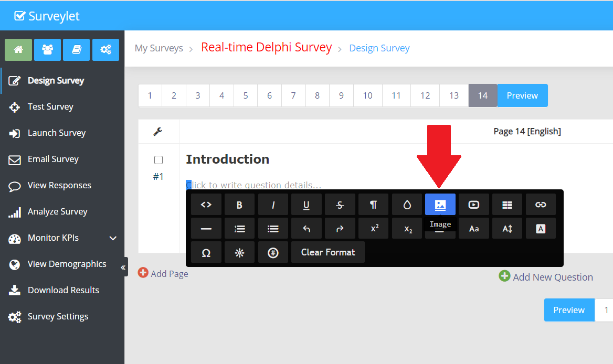The image size is (613, 364).
Task: Click the bottom Preview button
Action: click(x=569, y=310)
